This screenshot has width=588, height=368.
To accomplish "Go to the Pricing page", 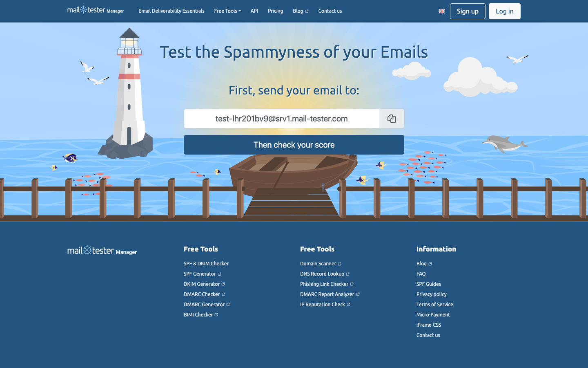I will [x=276, y=11].
